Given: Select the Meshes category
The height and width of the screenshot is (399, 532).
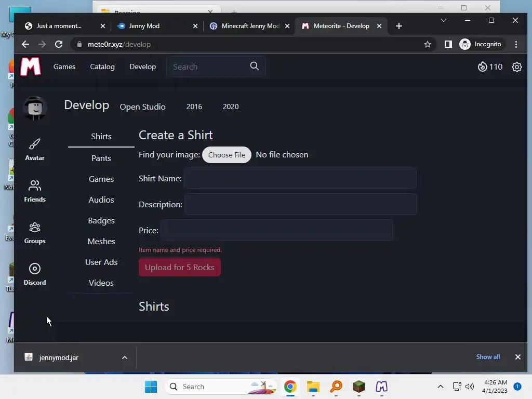Looking at the screenshot, I should coord(101,241).
